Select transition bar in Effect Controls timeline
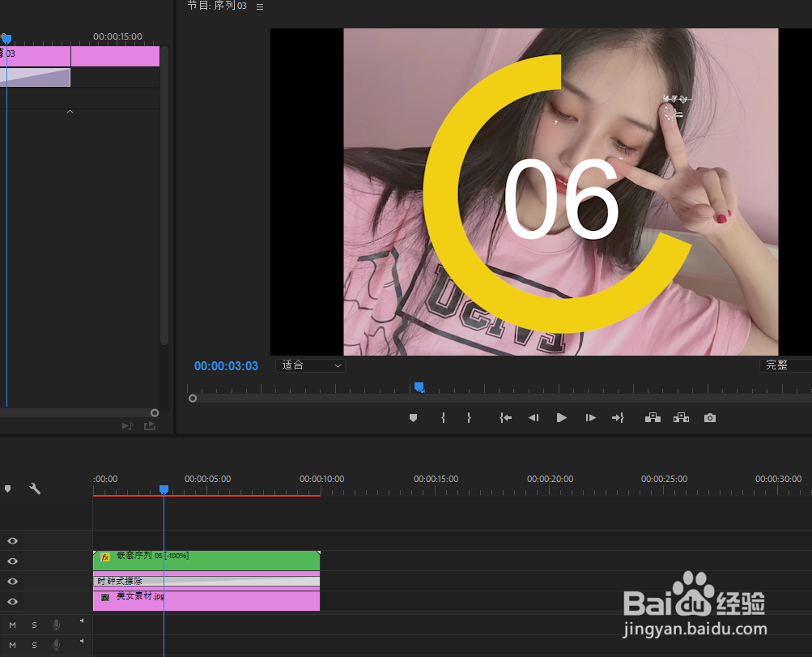This screenshot has height=657, width=812. [x=35, y=77]
